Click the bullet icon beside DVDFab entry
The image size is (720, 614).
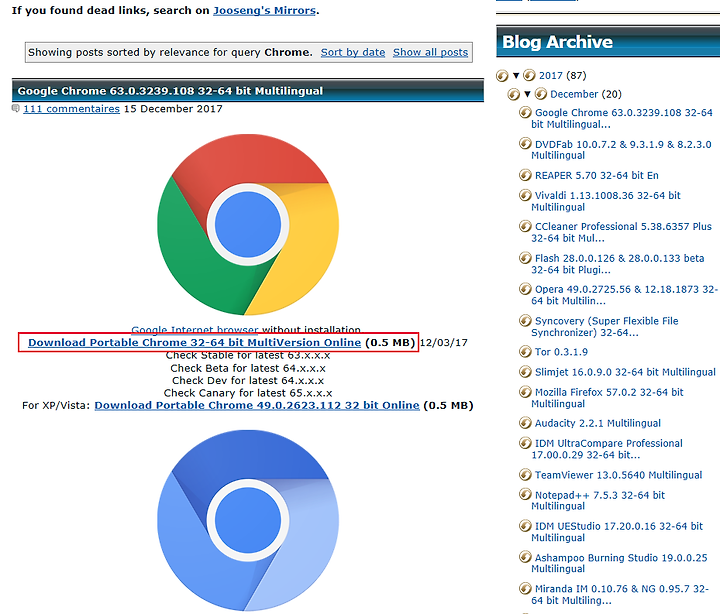pos(525,144)
